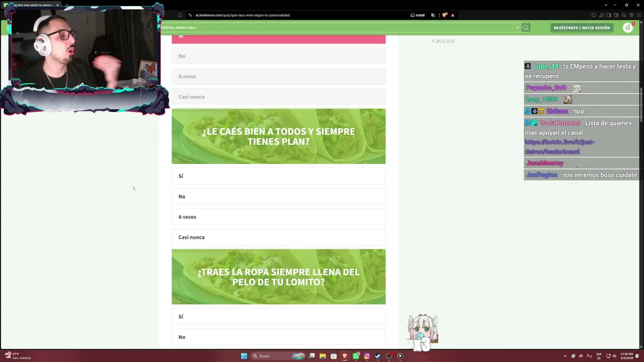
Task: Click the taskbar clock showing 11:56 PM
Action: click(627, 356)
